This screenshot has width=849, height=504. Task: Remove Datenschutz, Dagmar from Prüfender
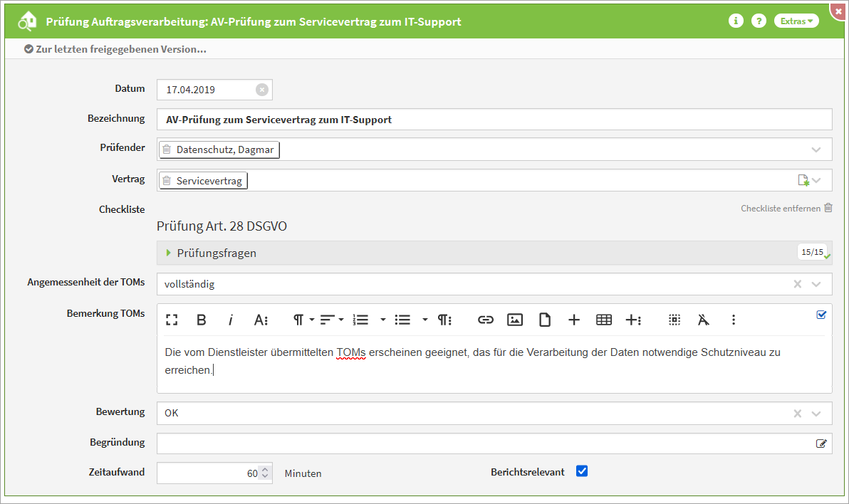click(167, 149)
